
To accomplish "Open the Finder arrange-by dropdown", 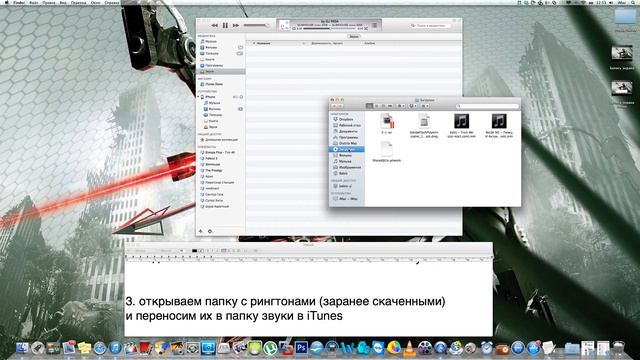I will pos(425,106).
